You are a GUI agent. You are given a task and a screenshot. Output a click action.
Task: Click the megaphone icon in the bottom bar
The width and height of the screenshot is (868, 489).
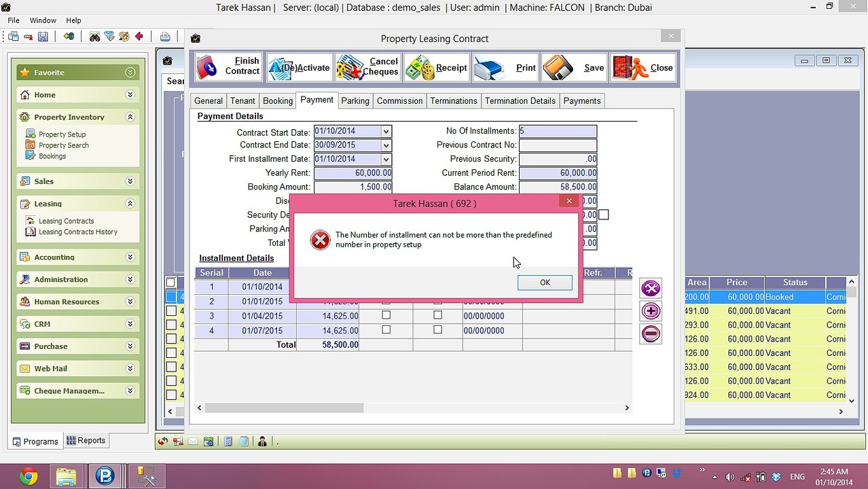point(178,441)
